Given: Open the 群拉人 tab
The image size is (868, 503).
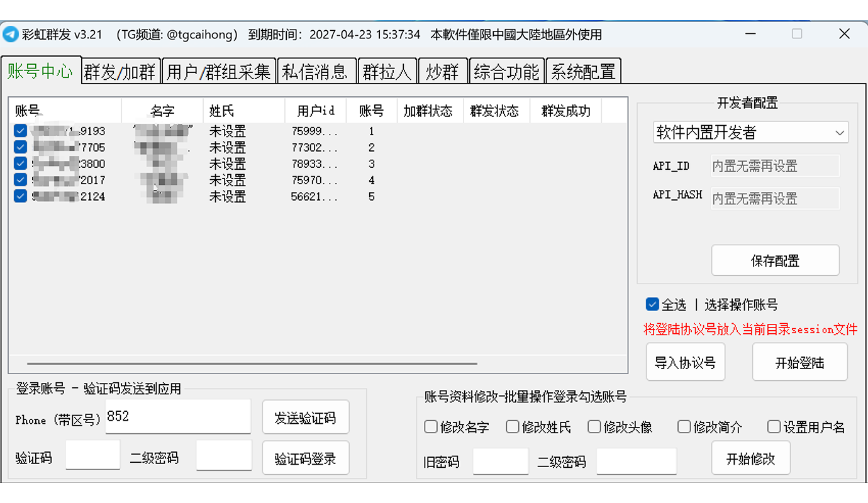Looking at the screenshot, I should [x=387, y=70].
